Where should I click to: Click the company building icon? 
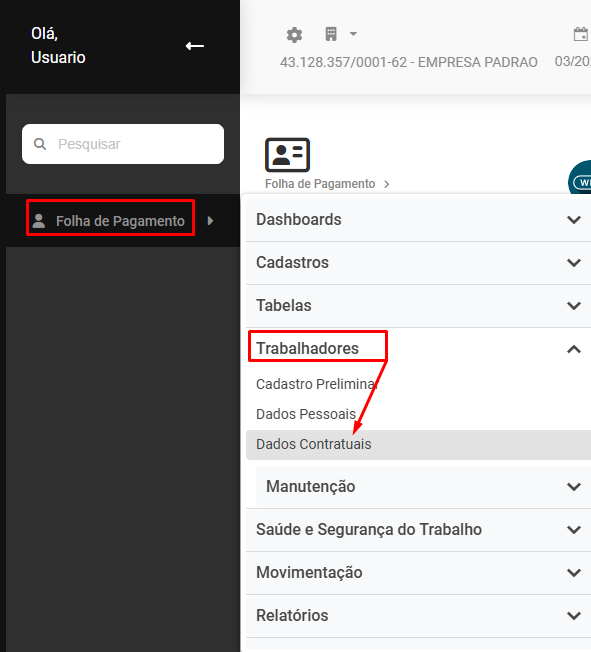(x=331, y=34)
